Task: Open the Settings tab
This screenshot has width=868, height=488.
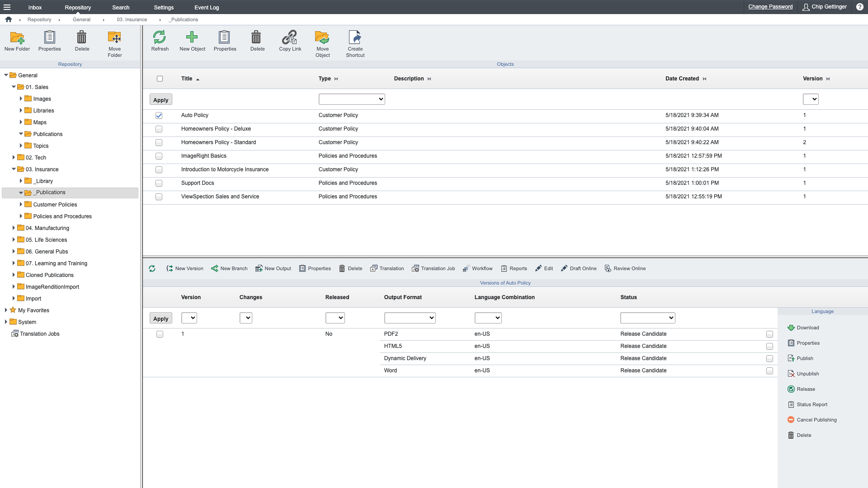Action: (x=164, y=7)
